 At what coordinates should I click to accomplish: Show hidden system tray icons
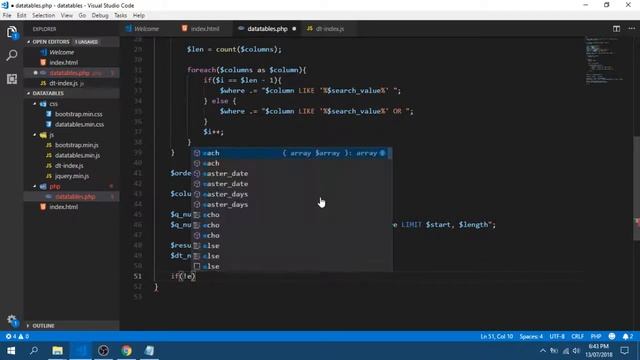542,351
